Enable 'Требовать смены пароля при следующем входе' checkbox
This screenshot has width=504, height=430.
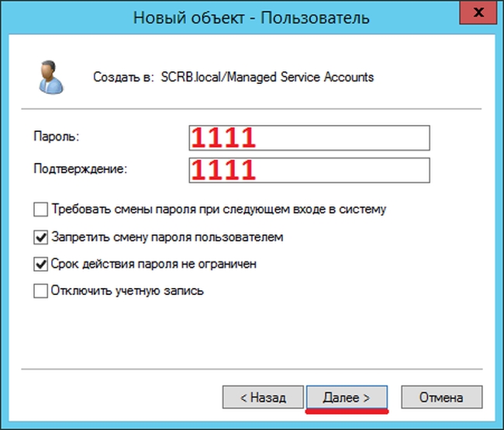pyautogui.click(x=40, y=210)
